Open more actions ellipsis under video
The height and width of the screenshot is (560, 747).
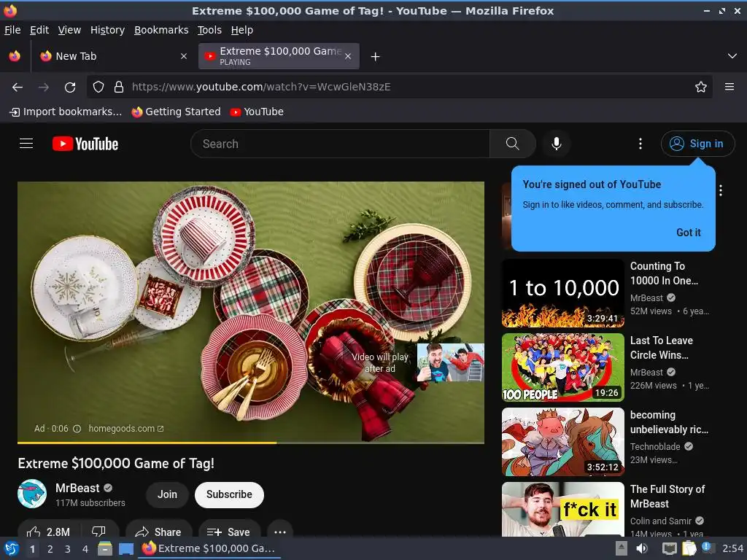[280, 532]
